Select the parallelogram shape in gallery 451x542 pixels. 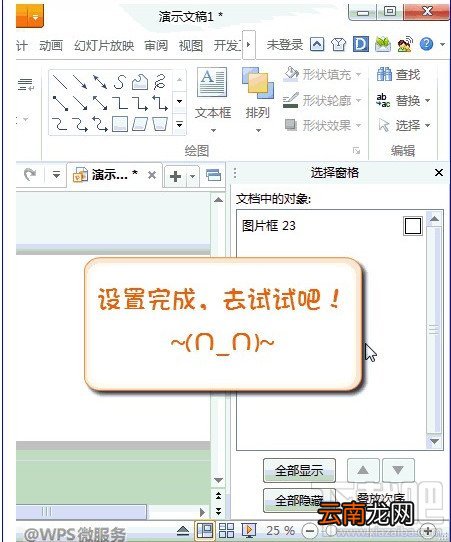click(140, 124)
